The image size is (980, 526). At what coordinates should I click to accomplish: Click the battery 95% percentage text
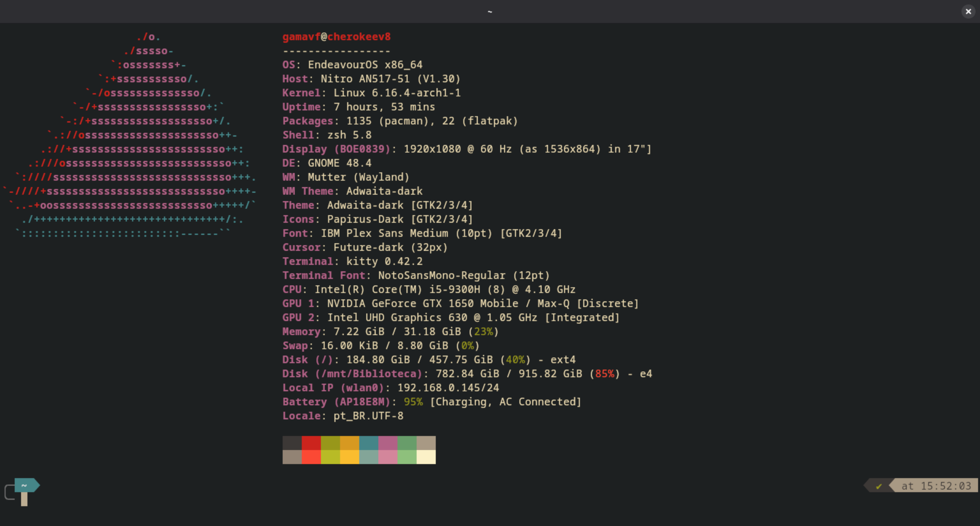(413, 402)
